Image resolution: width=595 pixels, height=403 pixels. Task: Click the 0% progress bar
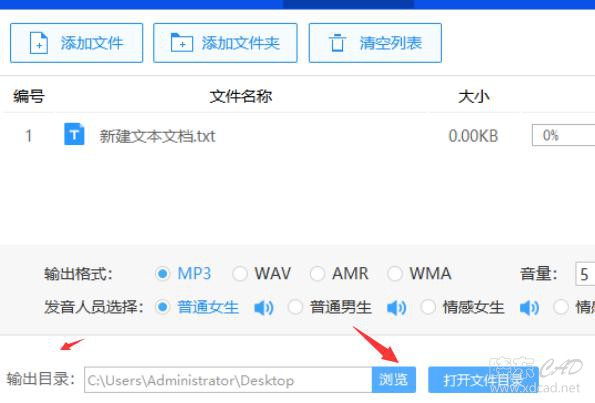pyautogui.click(x=564, y=135)
